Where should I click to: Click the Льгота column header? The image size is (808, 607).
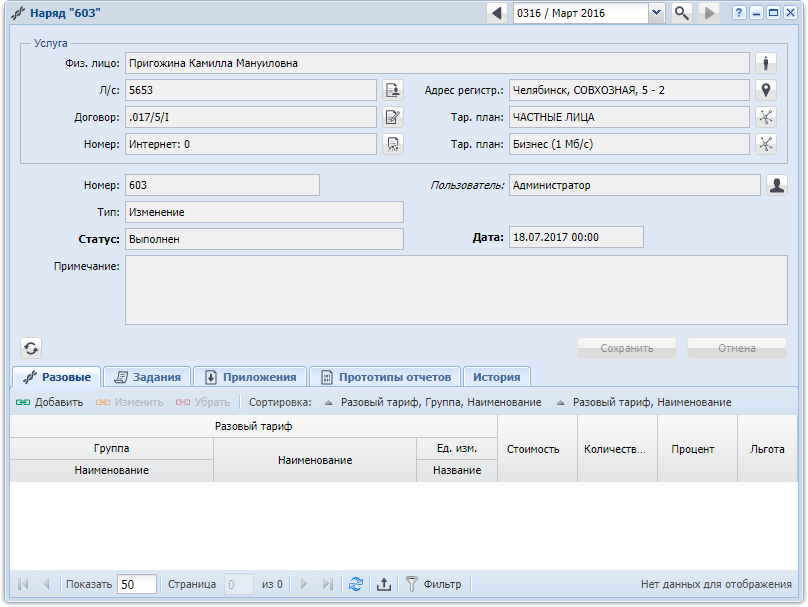[x=767, y=449]
